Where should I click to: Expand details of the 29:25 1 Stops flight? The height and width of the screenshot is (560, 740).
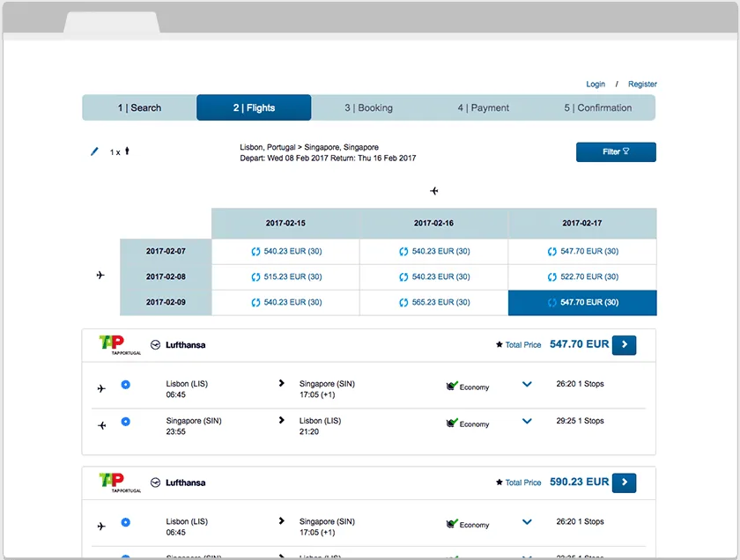click(527, 421)
